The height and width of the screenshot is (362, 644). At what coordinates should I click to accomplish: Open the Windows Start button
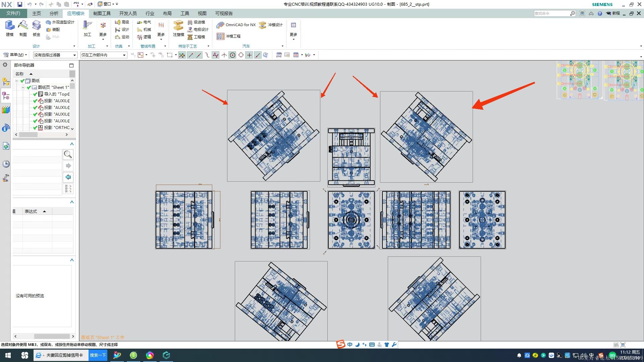tap(8, 355)
